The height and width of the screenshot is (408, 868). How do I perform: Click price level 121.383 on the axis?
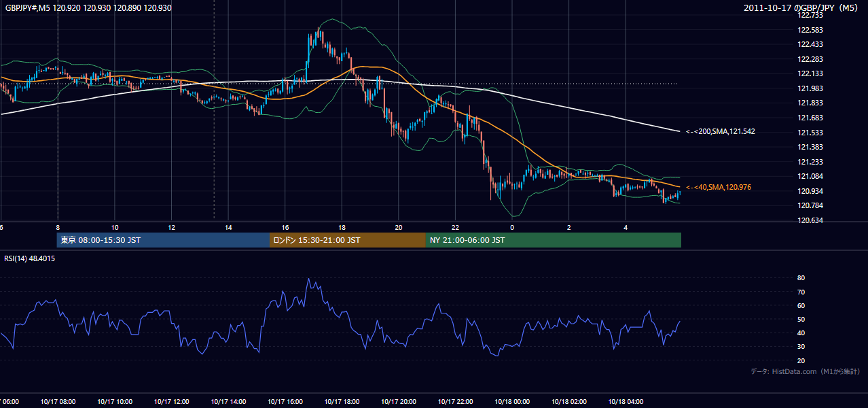tap(810, 147)
